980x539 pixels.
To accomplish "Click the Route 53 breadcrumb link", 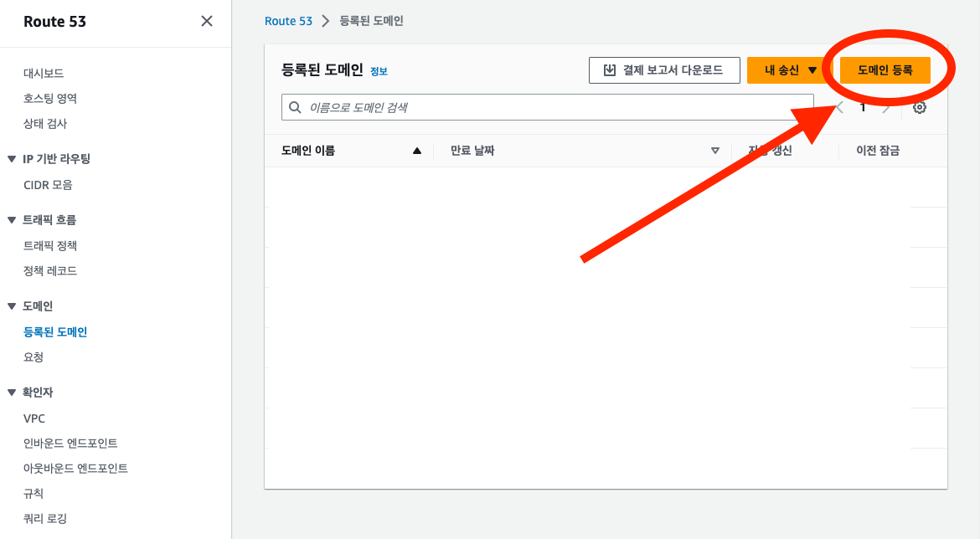I will 288,21.
